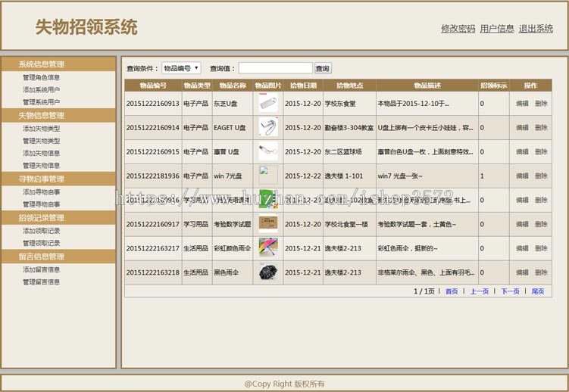569x392 pixels.
Task: Click the 考验数学试题 item thumbnail
Action: coord(268,224)
